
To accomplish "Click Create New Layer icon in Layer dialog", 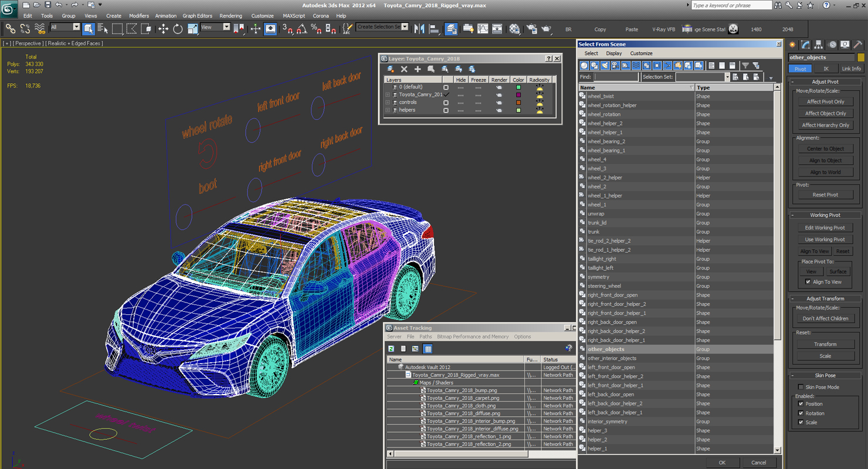I will tap(391, 69).
